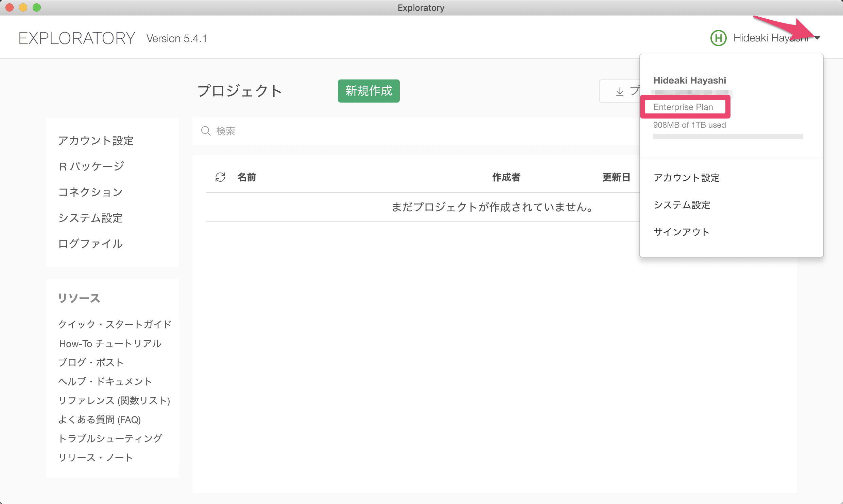Open the よくある質問 (FAQ) link
843x504 pixels.
tap(100, 419)
